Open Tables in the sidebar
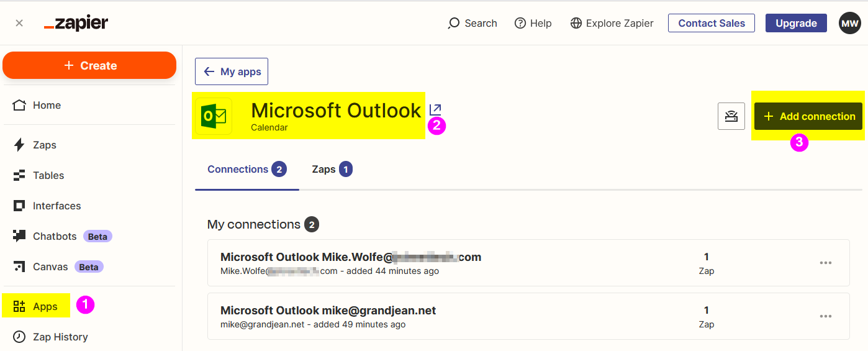The width and height of the screenshot is (868, 351). point(39,175)
